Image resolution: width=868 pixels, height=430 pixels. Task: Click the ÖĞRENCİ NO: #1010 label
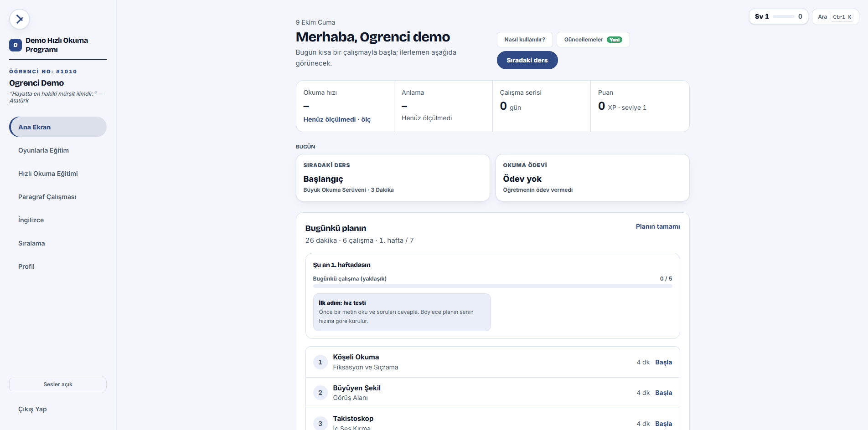(43, 72)
